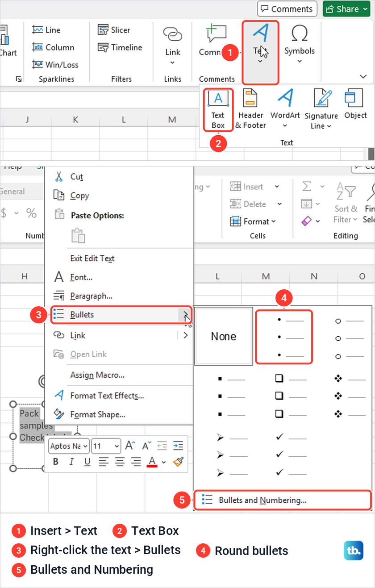Image resolution: width=375 pixels, height=588 pixels.
Task: Open the WordArt gallery
Action: coord(285,109)
